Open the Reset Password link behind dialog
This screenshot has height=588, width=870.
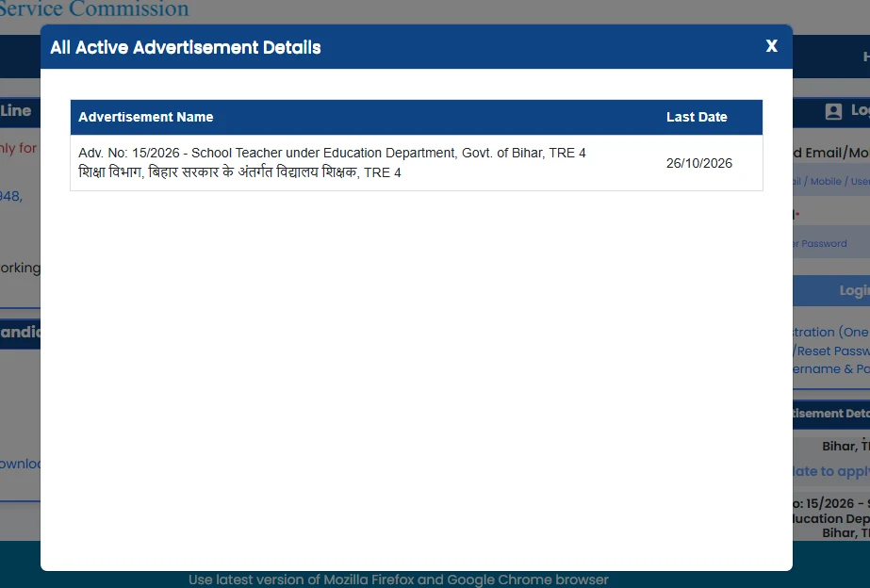click(831, 351)
